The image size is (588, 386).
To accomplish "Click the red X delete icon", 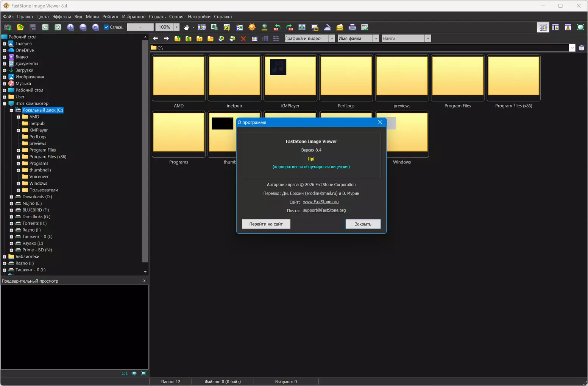I will (x=243, y=38).
